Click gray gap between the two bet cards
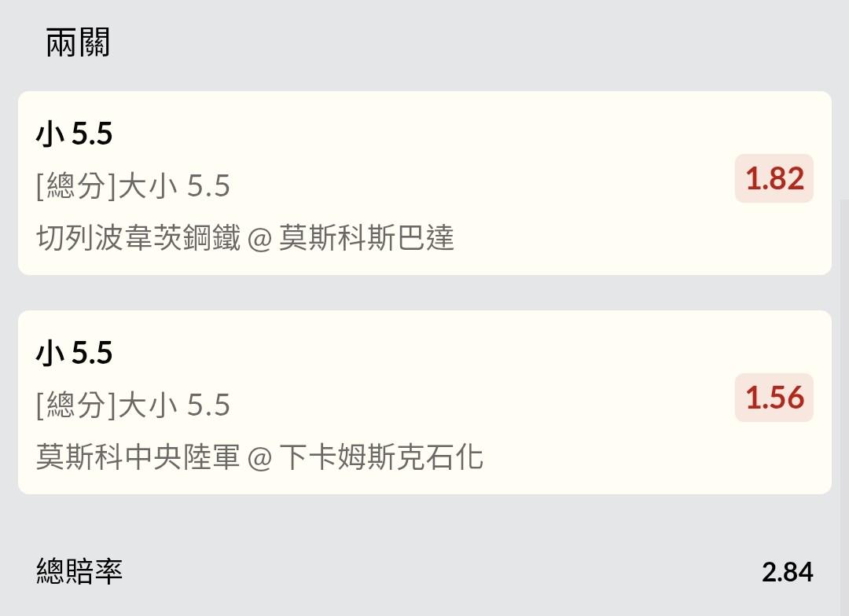849x616 pixels. coord(424,292)
